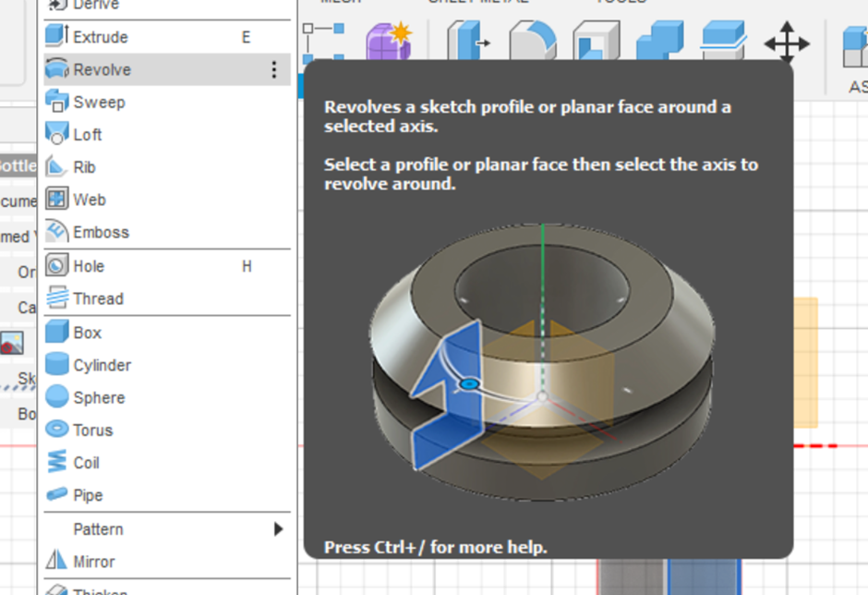Click the Sphere icon in menu
Screen dimensions: 868x595
point(56,396)
